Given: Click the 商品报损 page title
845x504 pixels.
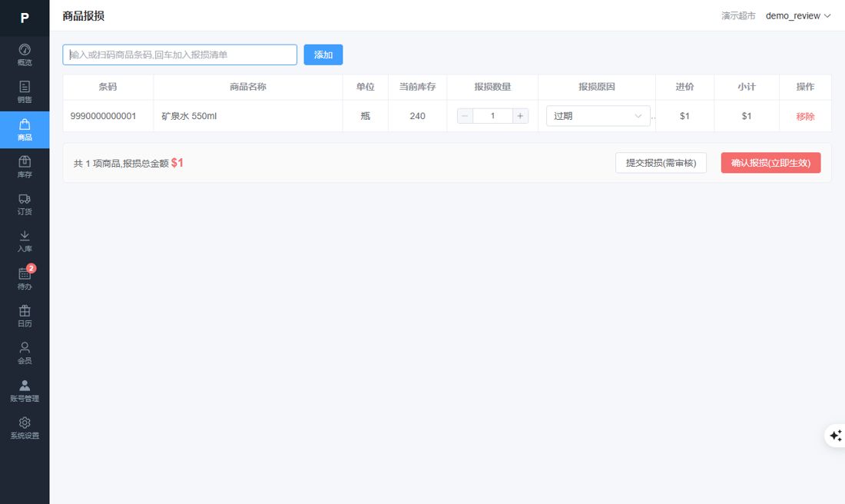Looking at the screenshot, I should [x=84, y=15].
